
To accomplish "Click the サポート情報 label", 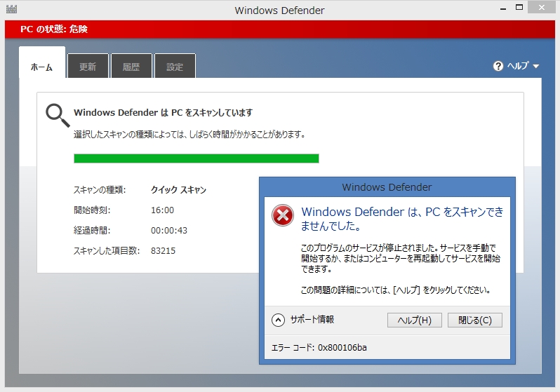I will coord(312,320).
